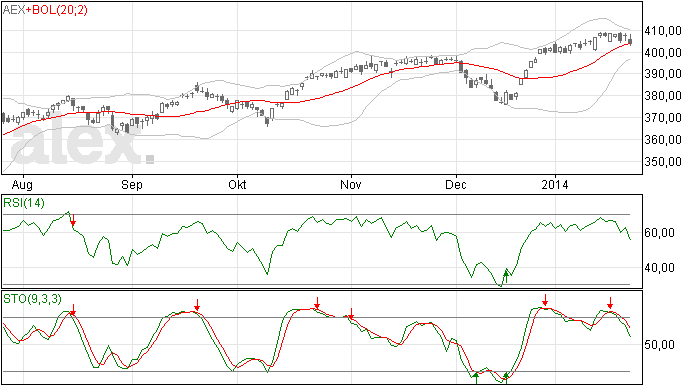Viewport: 690px width, 387px height.
Task: Click the STO(9,3,3) indicator label
Action: pos(32,299)
